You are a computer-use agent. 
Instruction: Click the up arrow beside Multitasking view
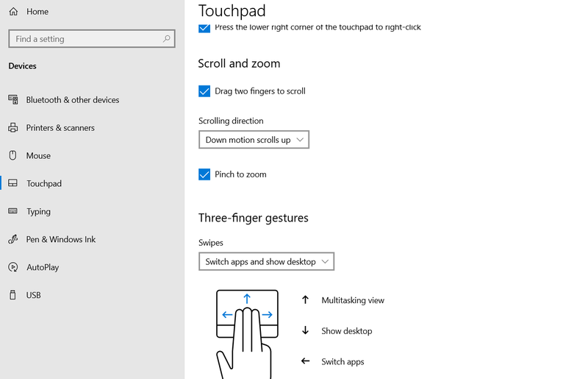(x=305, y=300)
